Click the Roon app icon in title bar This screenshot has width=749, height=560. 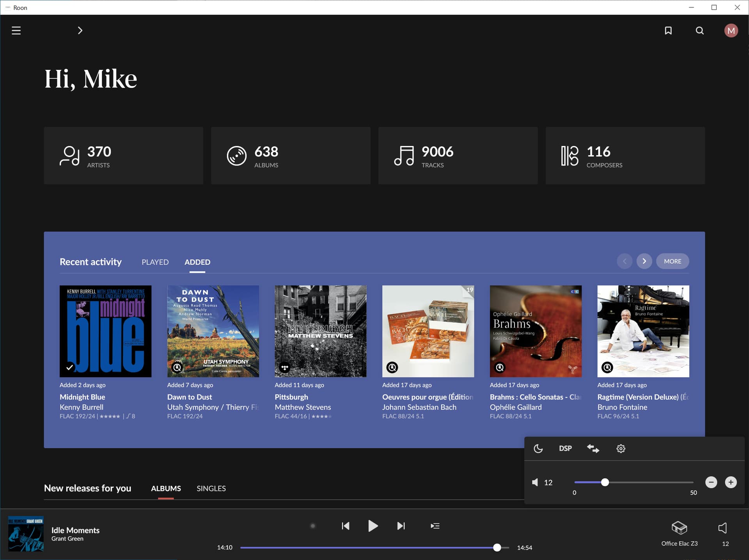8,7
